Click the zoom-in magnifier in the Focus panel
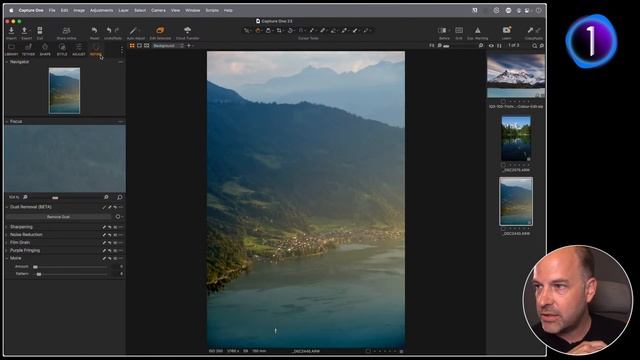 point(106,197)
